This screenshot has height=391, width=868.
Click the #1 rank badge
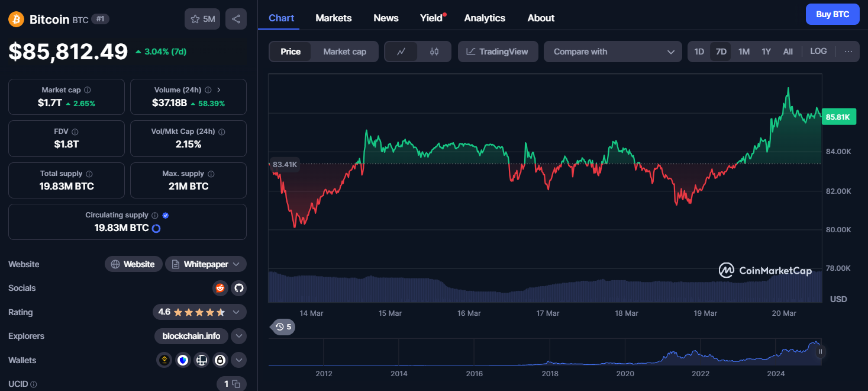coord(100,19)
